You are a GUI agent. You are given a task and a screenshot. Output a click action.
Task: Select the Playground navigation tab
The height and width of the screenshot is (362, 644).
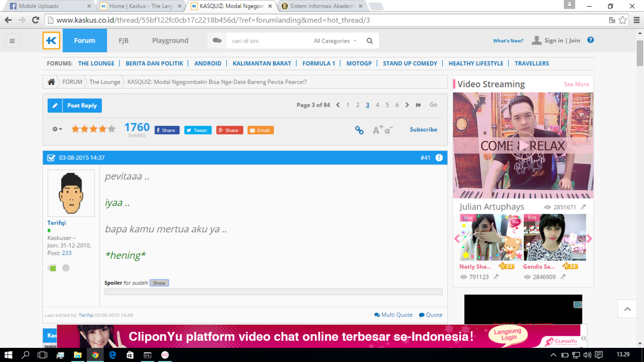tap(170, 41)
